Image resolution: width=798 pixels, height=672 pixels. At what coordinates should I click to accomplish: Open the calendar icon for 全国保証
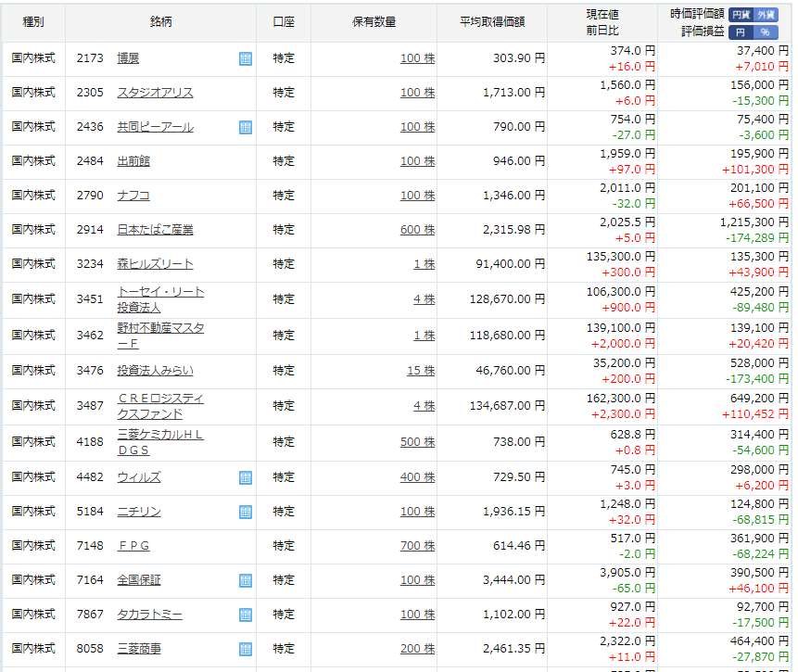(x=246, y=580)
